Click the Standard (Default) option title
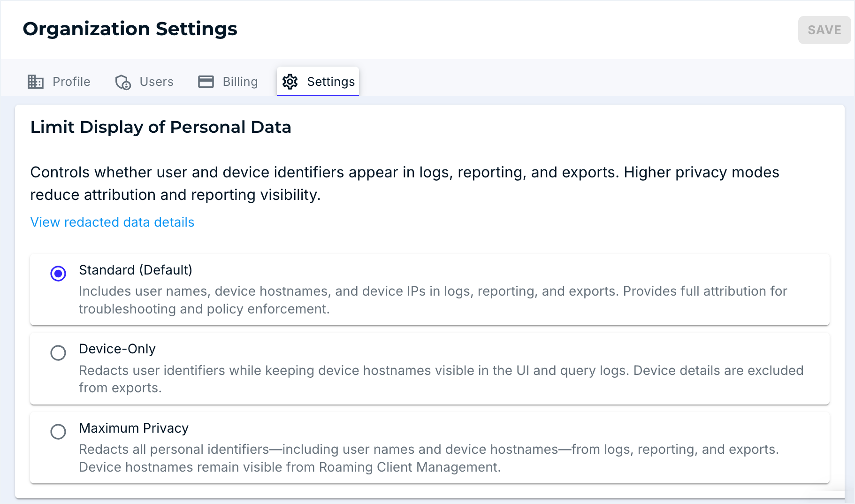The width and height of the screenshot is (855, 504). click(x=136, y=270)
